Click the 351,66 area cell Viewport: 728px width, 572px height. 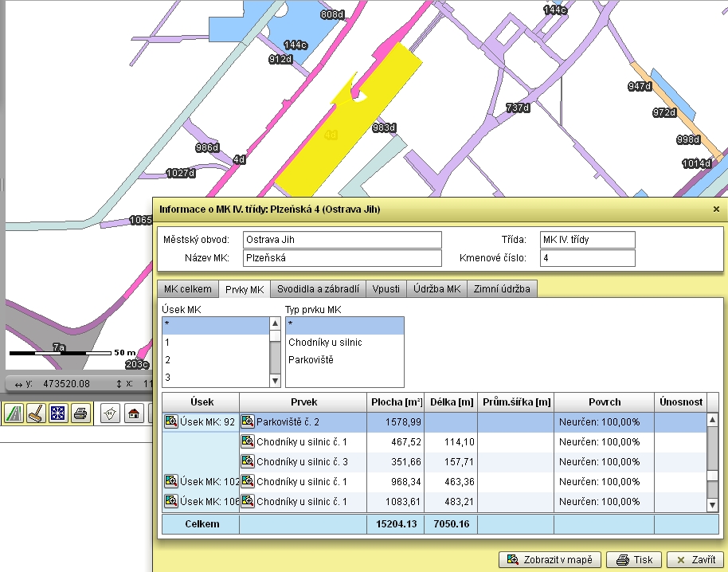[x=396, y=462]
